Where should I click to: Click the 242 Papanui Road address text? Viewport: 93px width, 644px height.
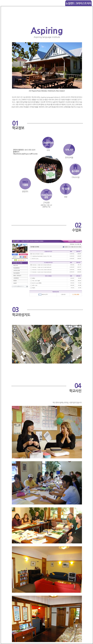tap(47, 91)
